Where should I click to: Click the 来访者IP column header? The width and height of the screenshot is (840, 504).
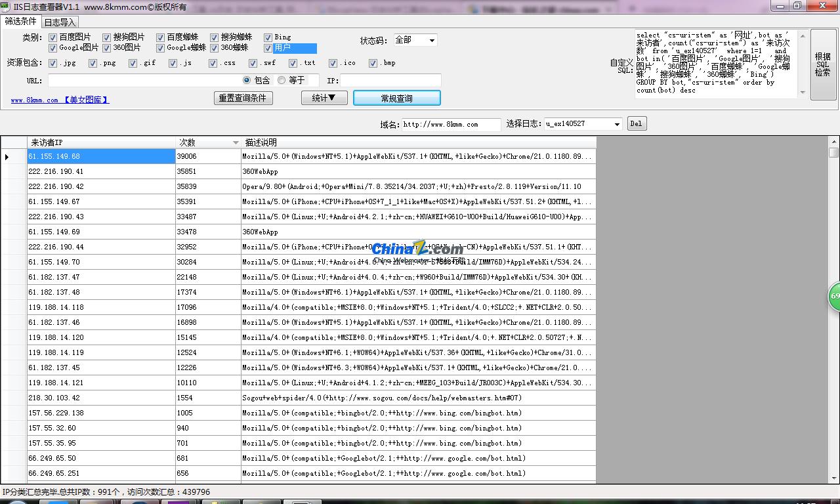[102, 142]
